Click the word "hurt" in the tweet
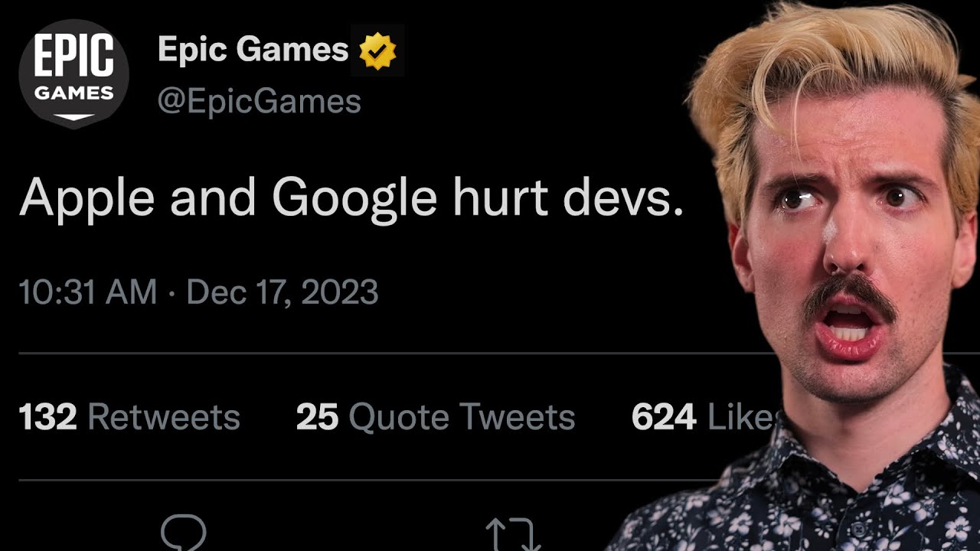Viewport: 980px width, 551px height. [x=501, y=198]
